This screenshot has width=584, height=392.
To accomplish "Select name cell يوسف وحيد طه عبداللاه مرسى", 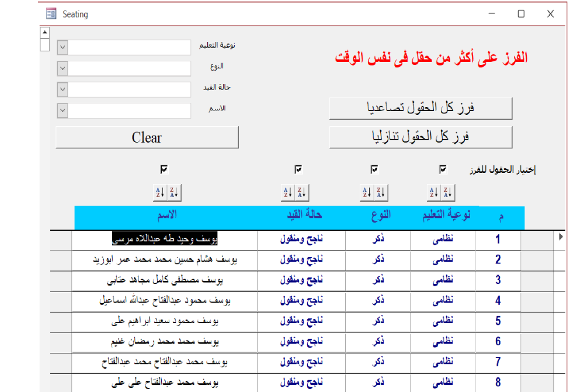I will click(164, 240).
